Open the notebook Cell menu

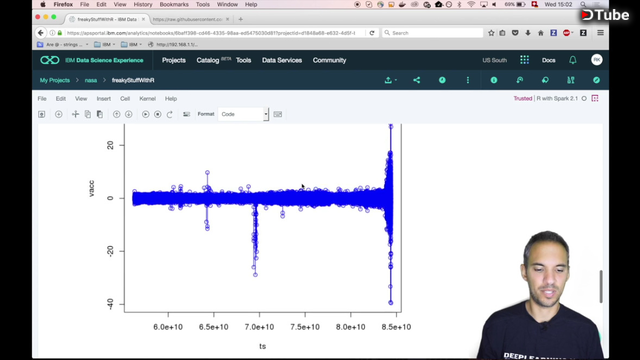pyautogui.click(x=125, y=99)
